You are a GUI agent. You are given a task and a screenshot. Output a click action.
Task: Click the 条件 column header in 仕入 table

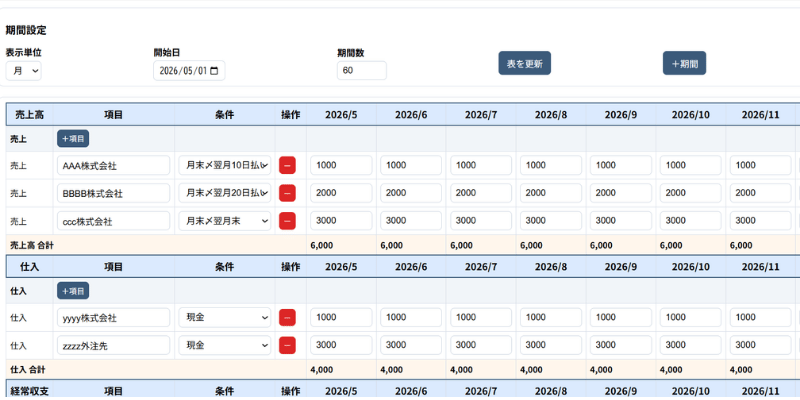pos(224,267)
